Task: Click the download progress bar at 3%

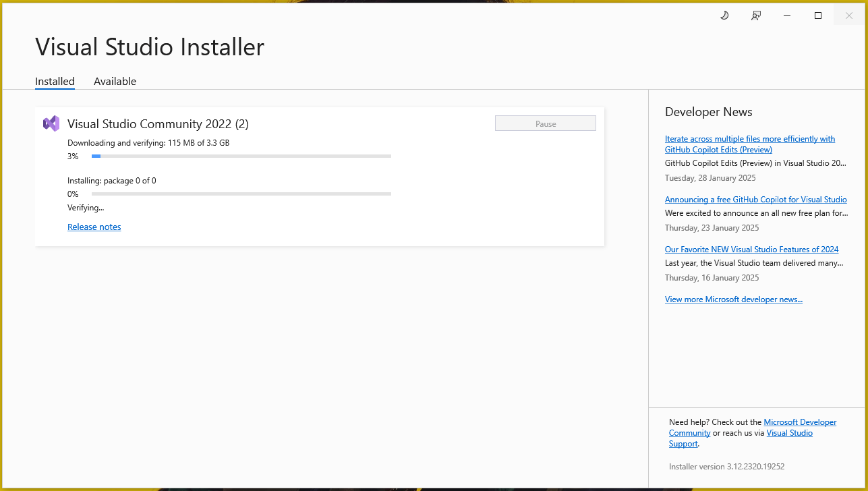Action: point(241,156)
